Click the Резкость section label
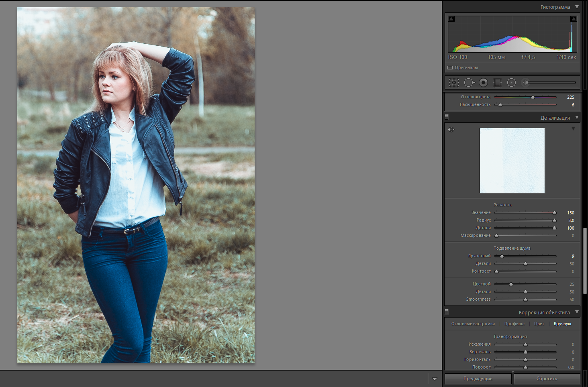 [x=502, y=205]
